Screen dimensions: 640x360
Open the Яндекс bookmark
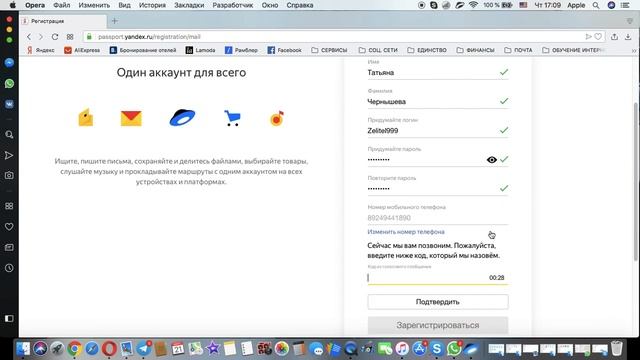coord(41,50)
